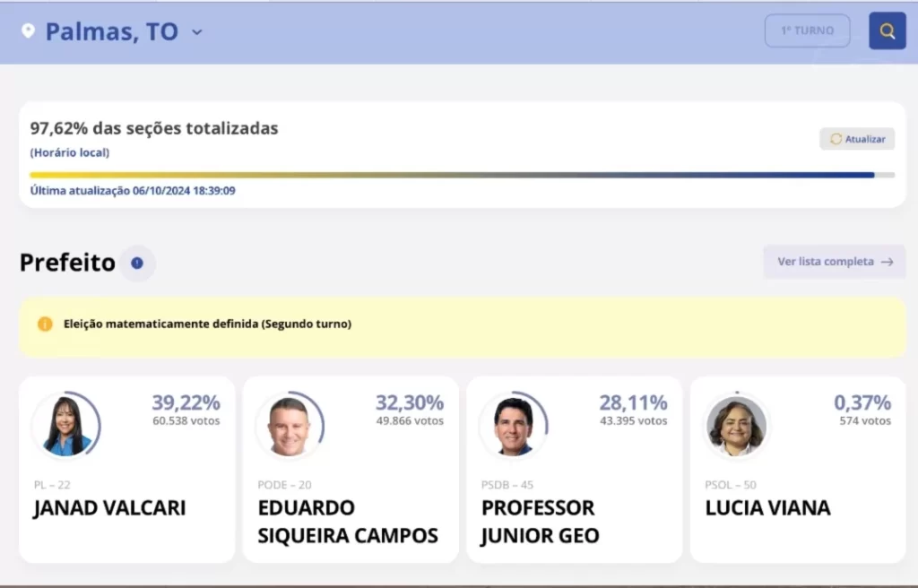Click the Eleição matematicamente definida banner
Image resolution: width=918 pixels, height=588 pixels.
[459, 324]
